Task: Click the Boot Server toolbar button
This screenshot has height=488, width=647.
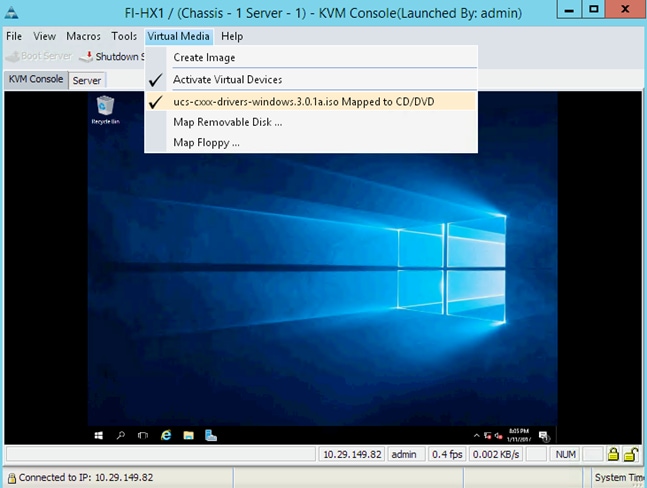Action: (x=39, y=56)
